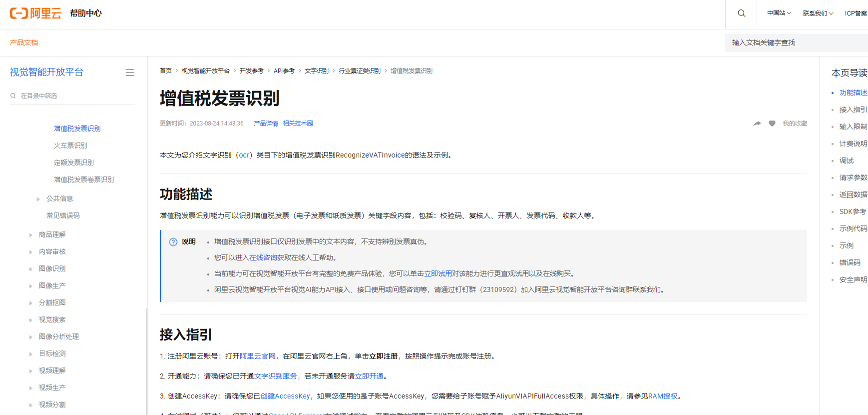Open the 中国站 region dropdown
Image resolution: width=868 pixels, height=415 pixels.
779,13
